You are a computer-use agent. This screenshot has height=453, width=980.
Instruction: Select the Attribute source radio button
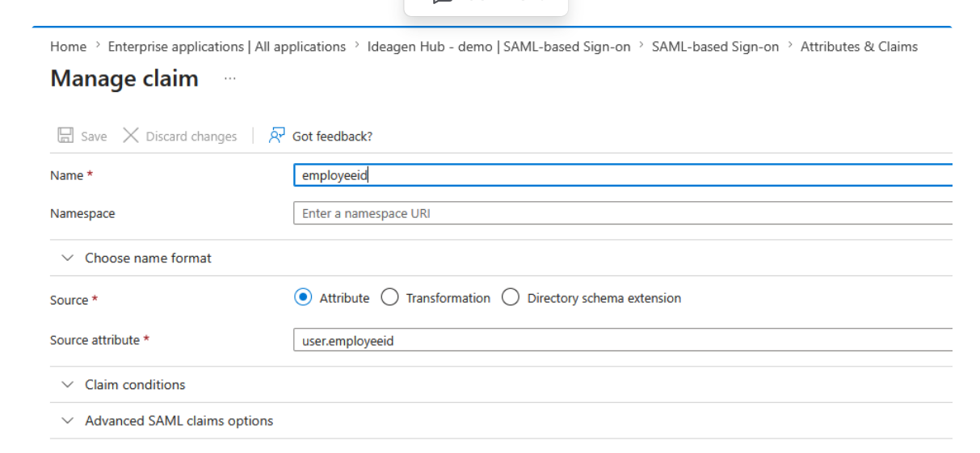pyautogui.click(x=303, y=298)
